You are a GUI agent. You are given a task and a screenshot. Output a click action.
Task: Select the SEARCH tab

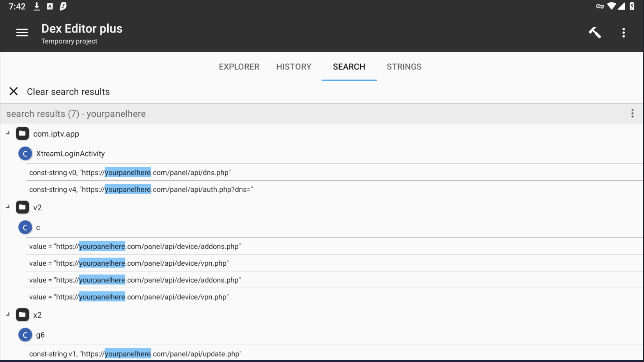(x=349, y=67)
